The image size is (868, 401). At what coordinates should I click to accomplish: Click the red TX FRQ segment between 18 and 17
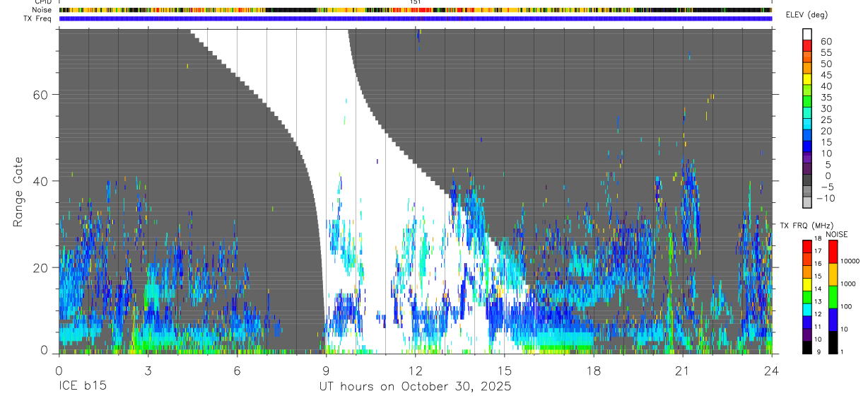point(807,247)
